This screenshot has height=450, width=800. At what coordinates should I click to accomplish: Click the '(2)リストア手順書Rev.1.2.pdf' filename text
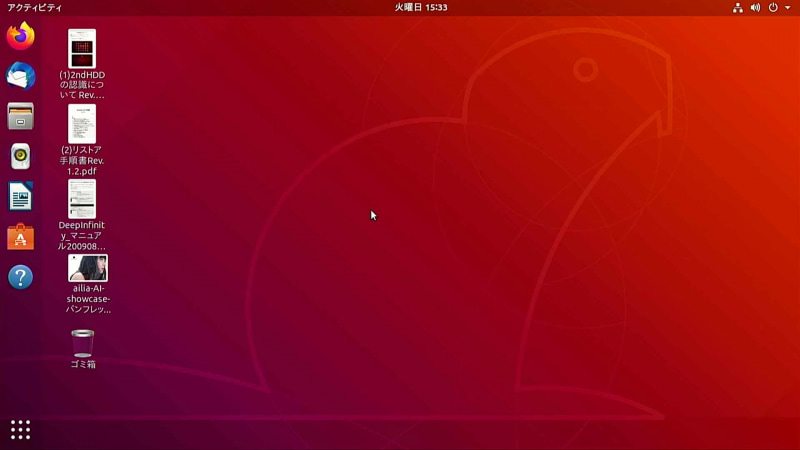click(82, 161)
